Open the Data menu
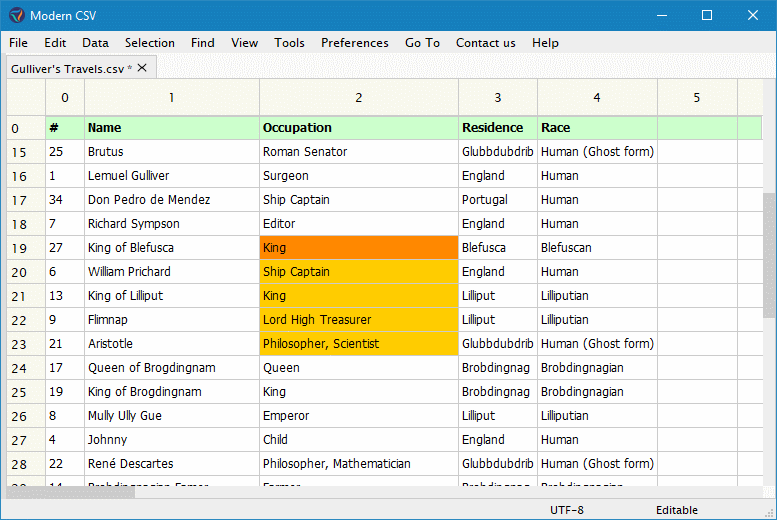Image resolution: width=777 pixels, height=520 pixels. point(96,43)
